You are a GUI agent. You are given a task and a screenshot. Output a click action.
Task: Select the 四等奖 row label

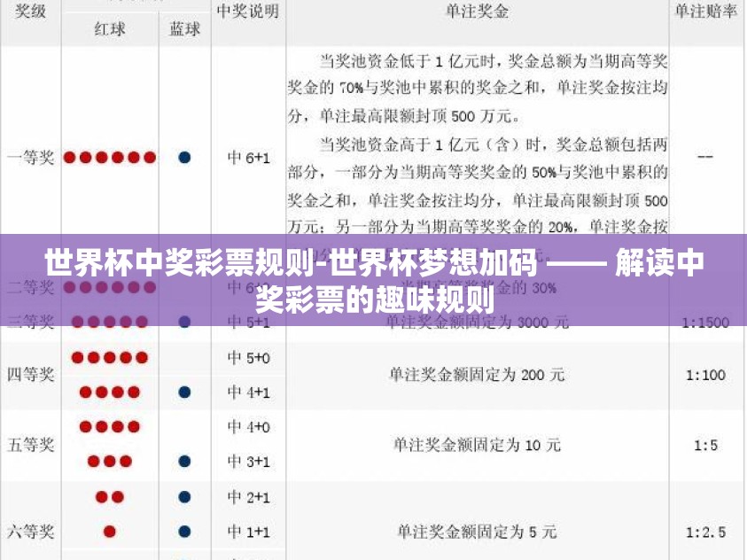coord(30,374)
